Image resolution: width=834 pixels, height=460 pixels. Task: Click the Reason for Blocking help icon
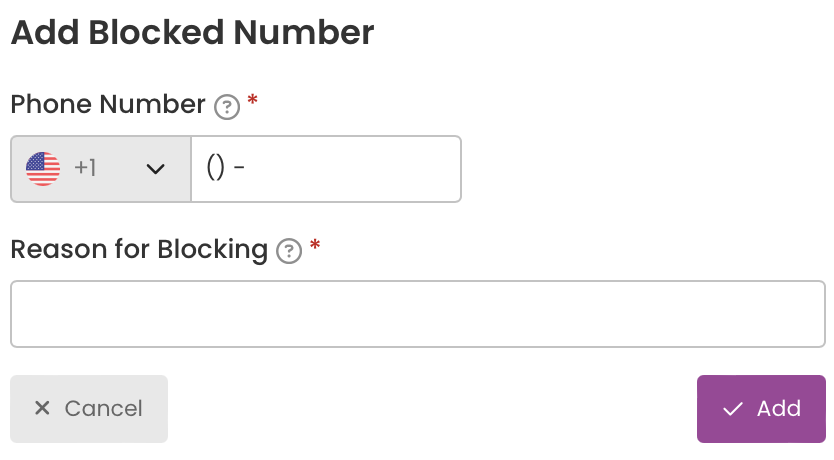(x=289, y=252)
